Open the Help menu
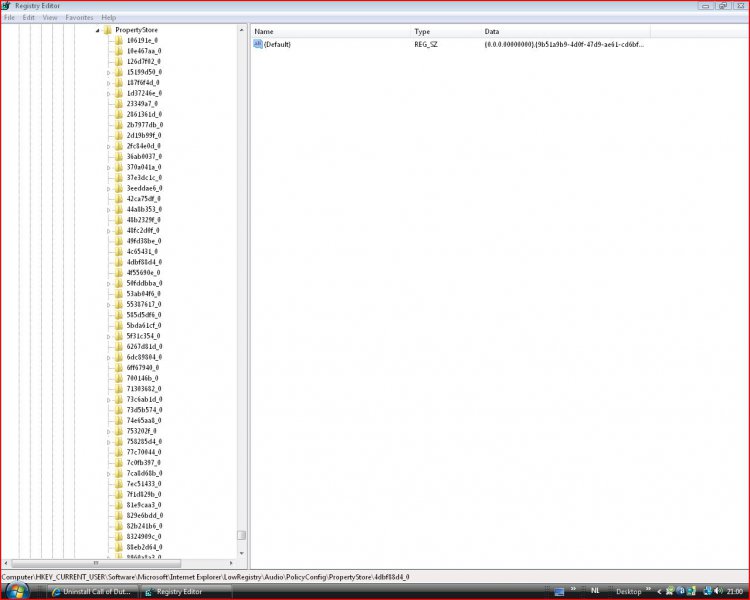Image resolution: width=750 pixels, height=600 pixels. (x=109, y=17)
